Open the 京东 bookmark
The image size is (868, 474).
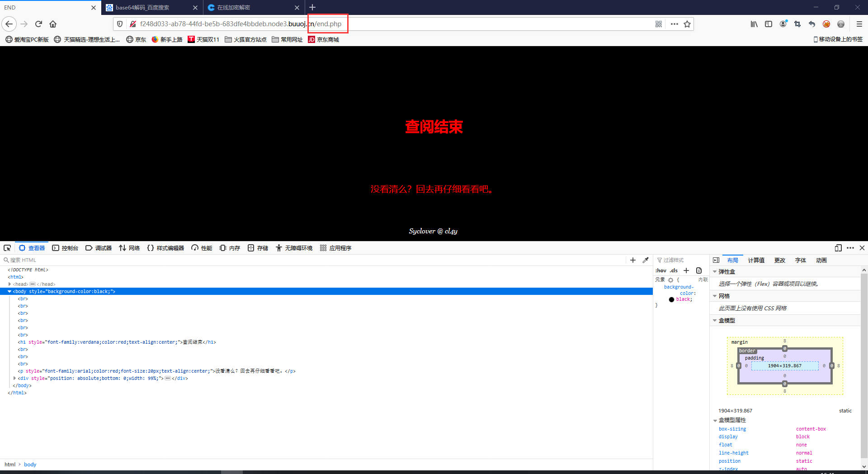click(136, 39)
